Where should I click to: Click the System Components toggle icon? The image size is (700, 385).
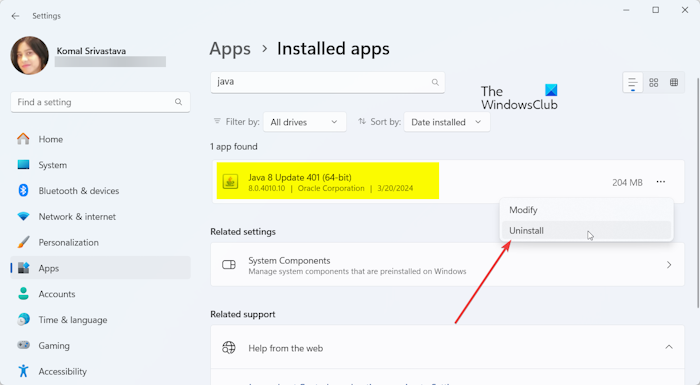click(229, 265)
